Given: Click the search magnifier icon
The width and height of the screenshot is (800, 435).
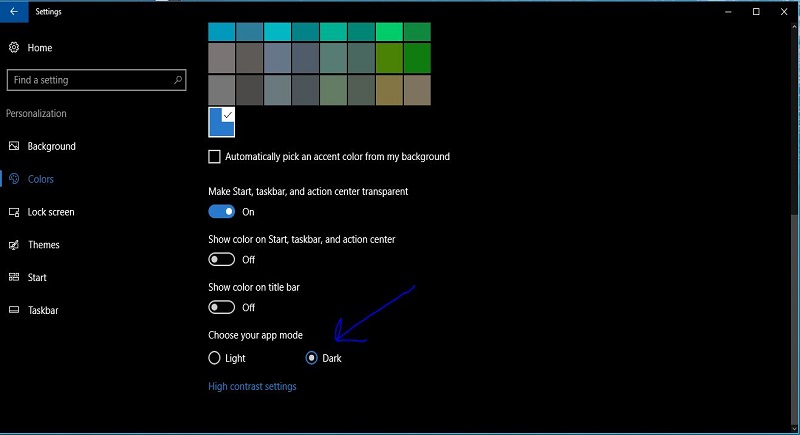Looking at the screenshot, I should pos(178,80).
